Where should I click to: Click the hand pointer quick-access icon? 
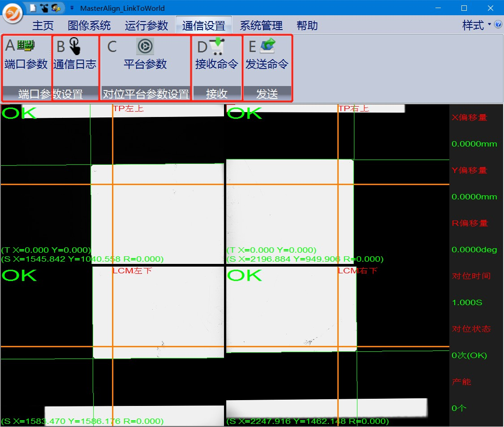point(44,8)
